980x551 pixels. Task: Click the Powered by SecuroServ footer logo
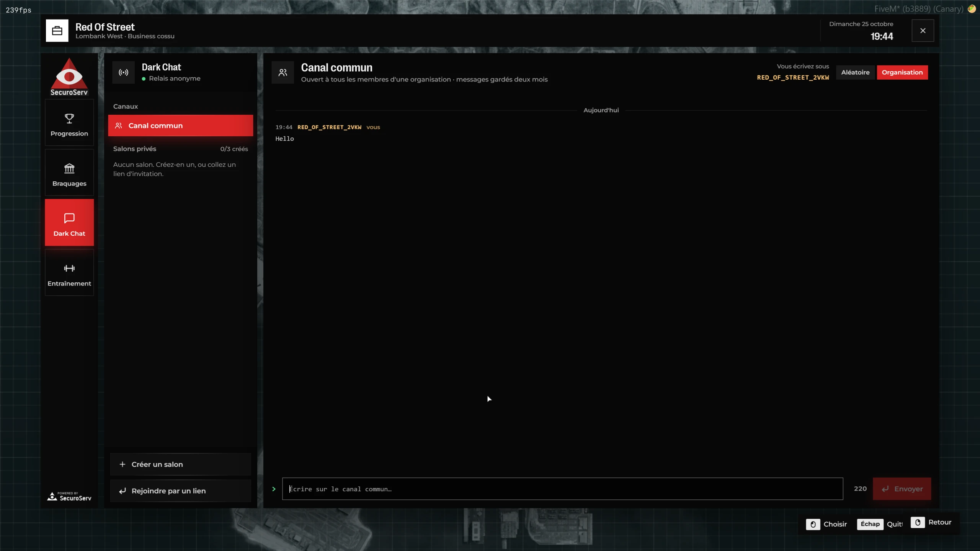click(x=69, y=496)
